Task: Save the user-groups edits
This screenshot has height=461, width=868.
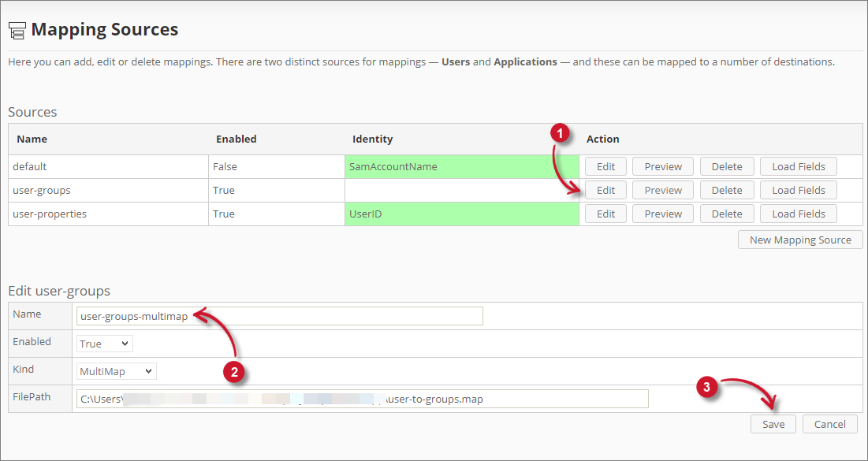Action: [x=773, y=424]
